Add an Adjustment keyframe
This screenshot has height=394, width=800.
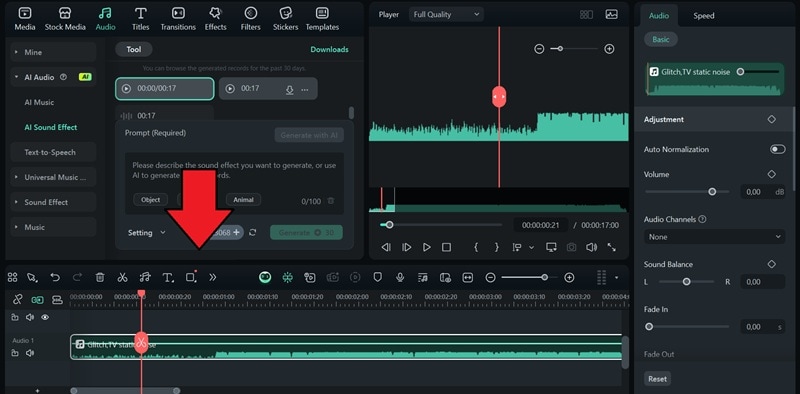771,119
